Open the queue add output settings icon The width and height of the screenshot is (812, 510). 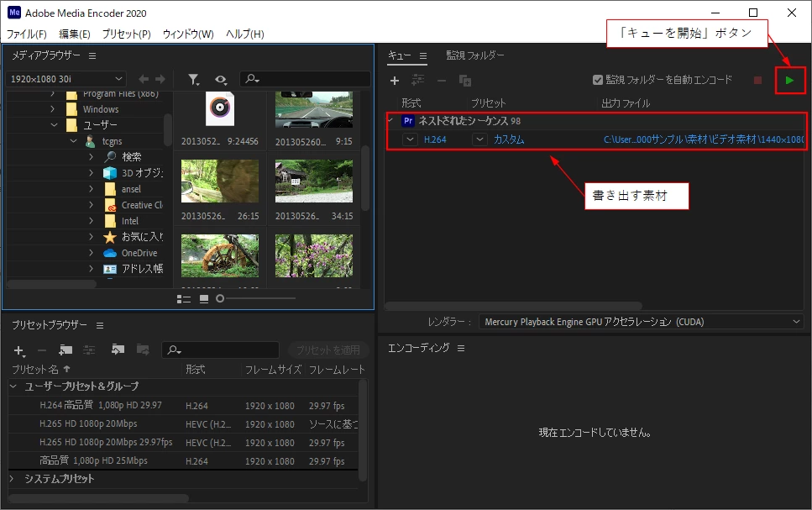(x=417, y=81)
